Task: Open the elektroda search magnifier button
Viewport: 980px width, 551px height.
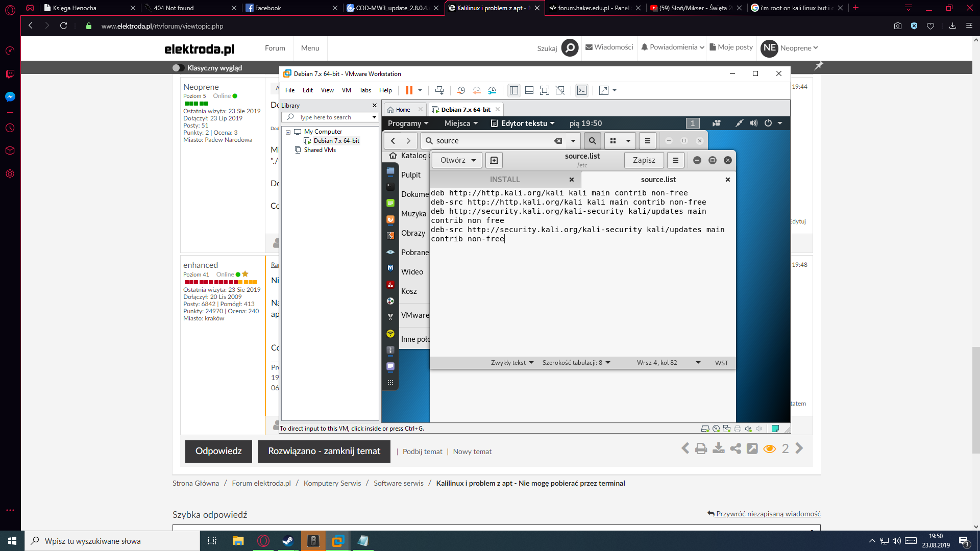Action: pyautogui.click(x=570, y=48)
